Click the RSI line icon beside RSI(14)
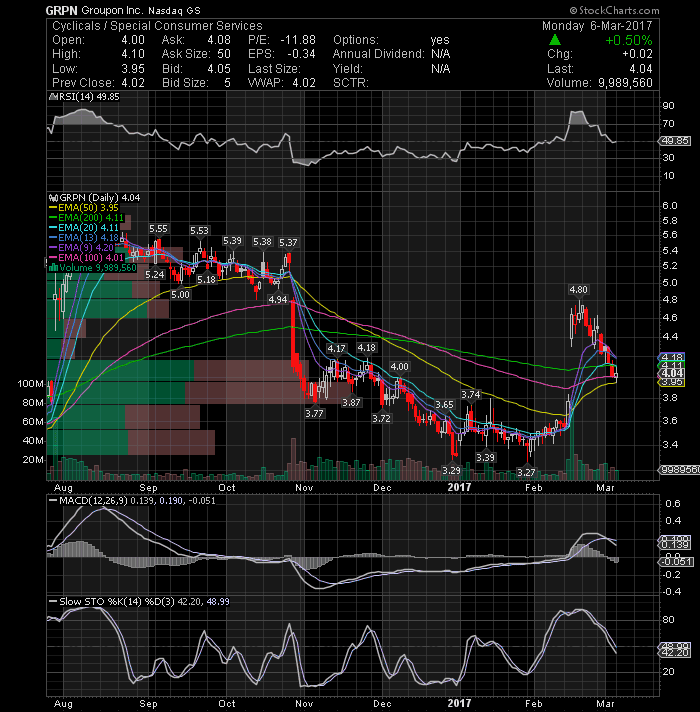700x712 pixels. click(52, 96)
